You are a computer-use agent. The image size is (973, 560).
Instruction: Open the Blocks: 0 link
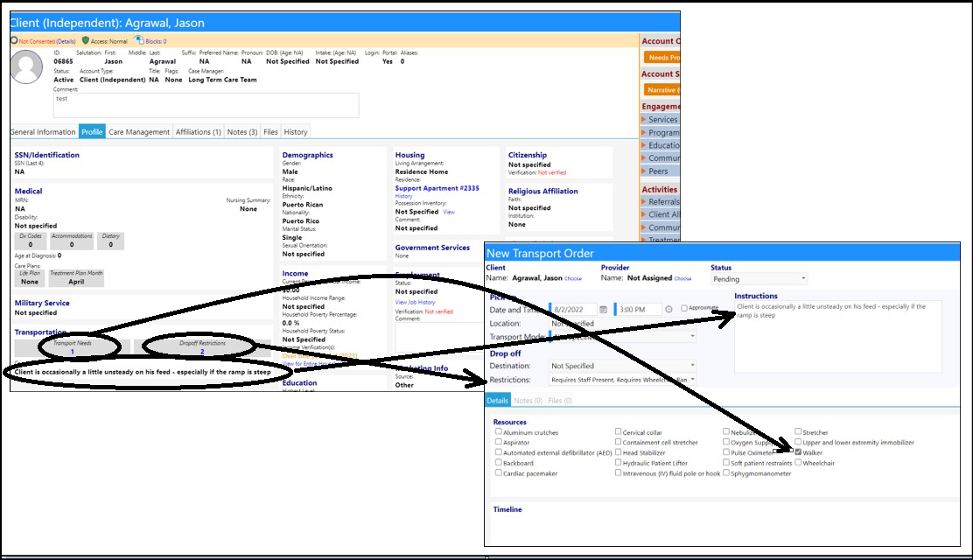click(156, 42)
